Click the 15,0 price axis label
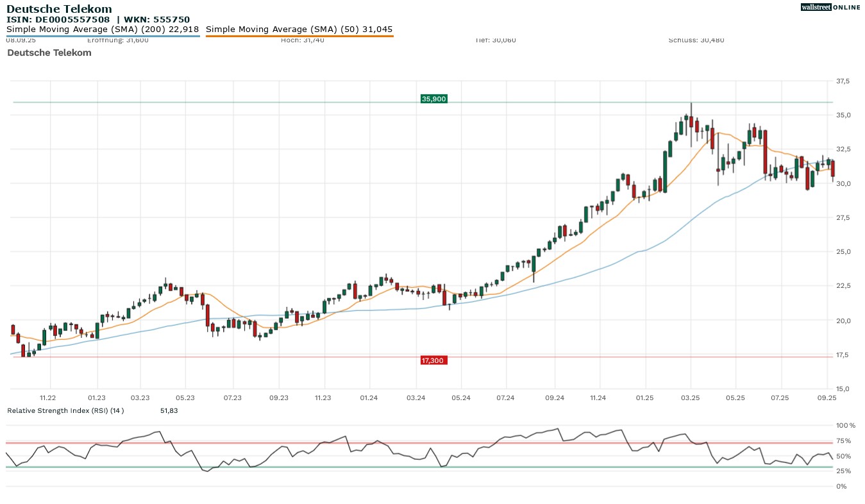 [843, 389]
